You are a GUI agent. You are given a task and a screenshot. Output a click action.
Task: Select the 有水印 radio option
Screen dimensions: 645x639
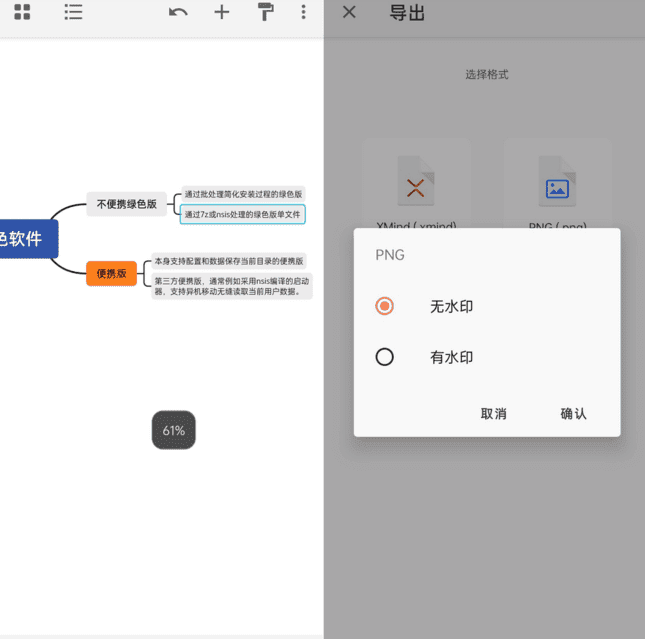click(384, 357)
